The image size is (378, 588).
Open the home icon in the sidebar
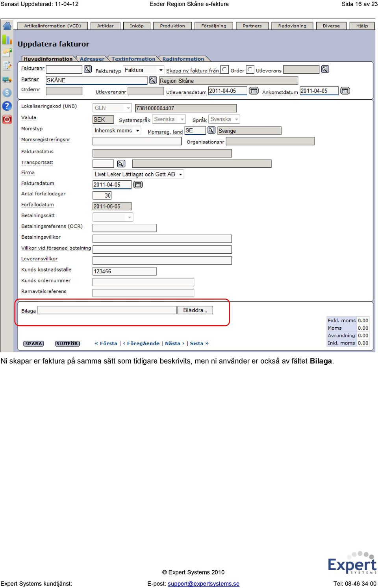coord(7,26)
